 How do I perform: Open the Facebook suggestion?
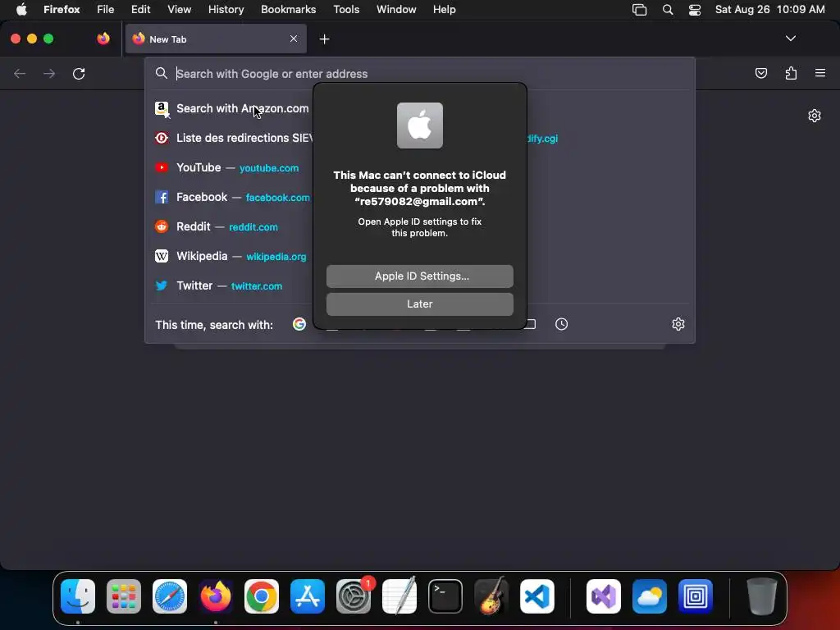[232, 197]
